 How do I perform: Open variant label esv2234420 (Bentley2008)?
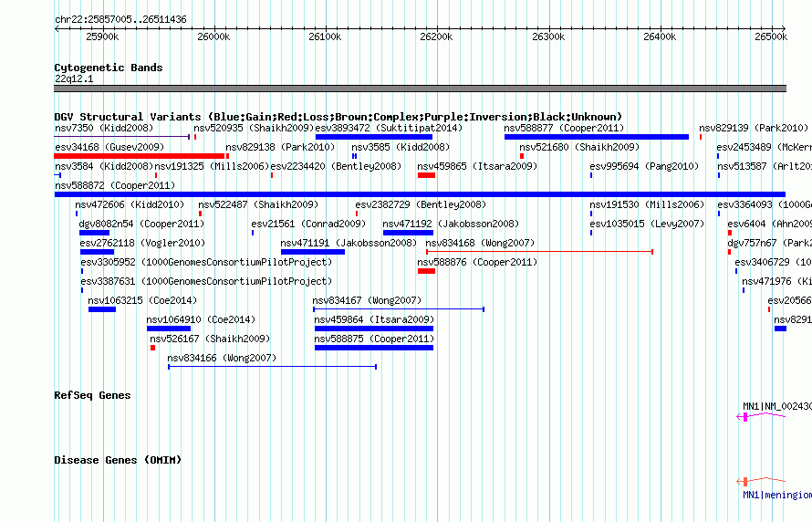click(x=336, y=166)
